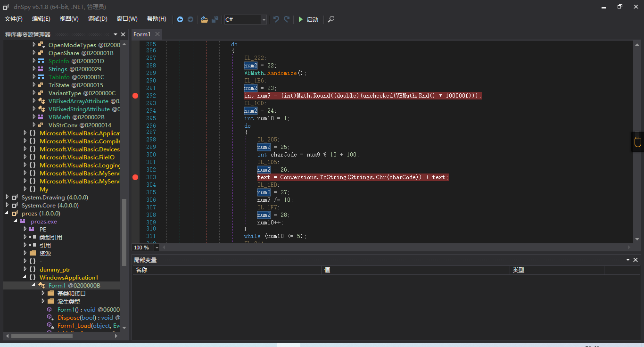Select the 派生类型 folder
644x347 pixels.
(x=68, y=301)
